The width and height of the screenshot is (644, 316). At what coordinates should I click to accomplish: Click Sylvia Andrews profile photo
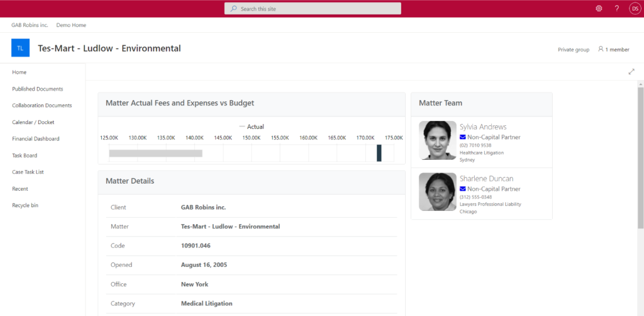tap(438, 140)
